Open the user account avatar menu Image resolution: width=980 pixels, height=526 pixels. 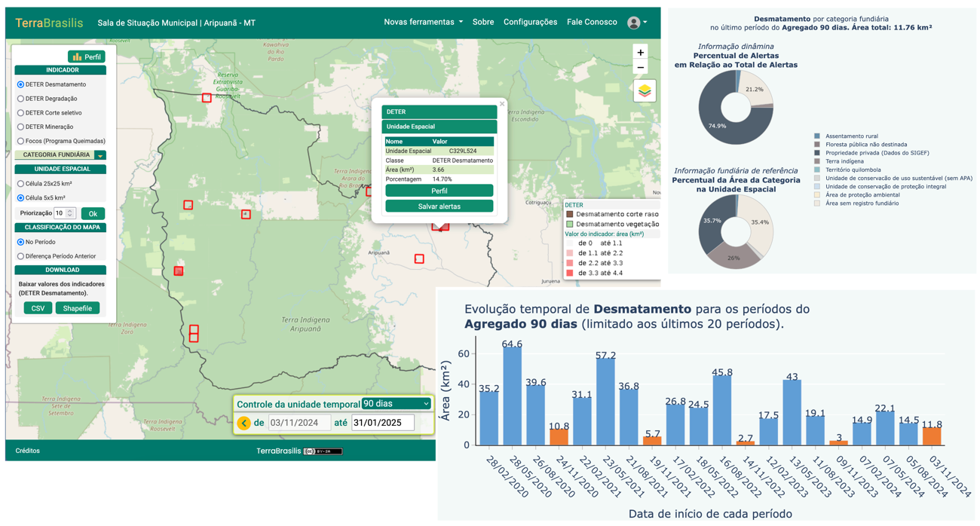tap(637, 23)
